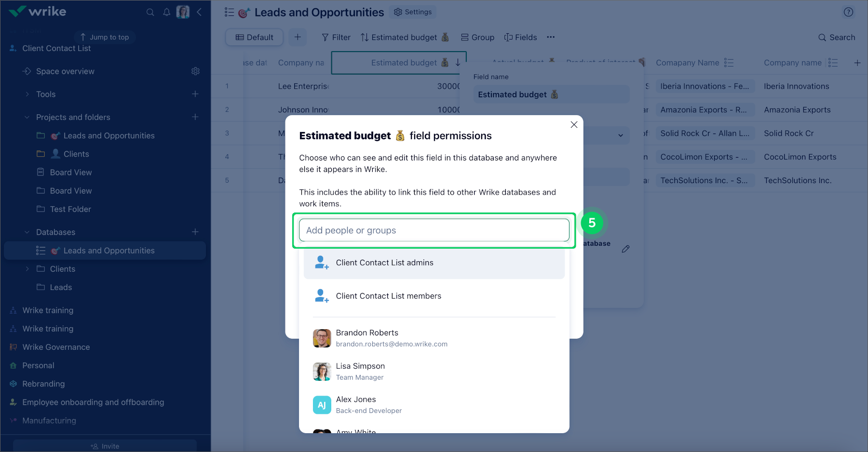This screenshot has width=868, height=452.
Task: Collapse the Databases section
Action: [27, 232]
